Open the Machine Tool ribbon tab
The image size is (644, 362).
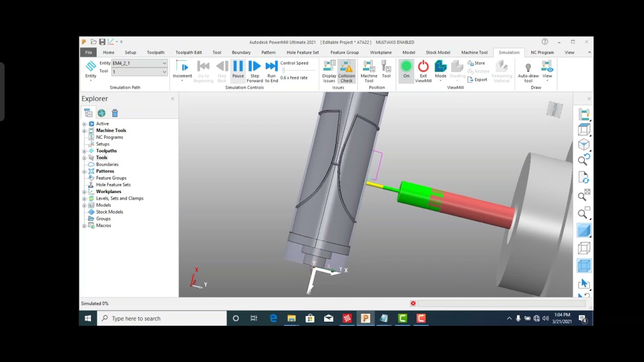pyautogui.click(x=474, y=52)
